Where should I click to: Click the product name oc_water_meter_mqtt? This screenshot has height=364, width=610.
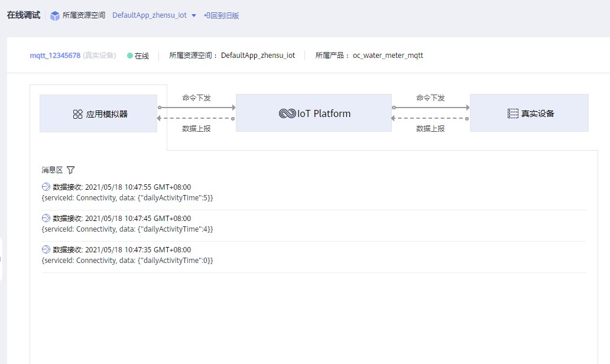tap(388, 55)
